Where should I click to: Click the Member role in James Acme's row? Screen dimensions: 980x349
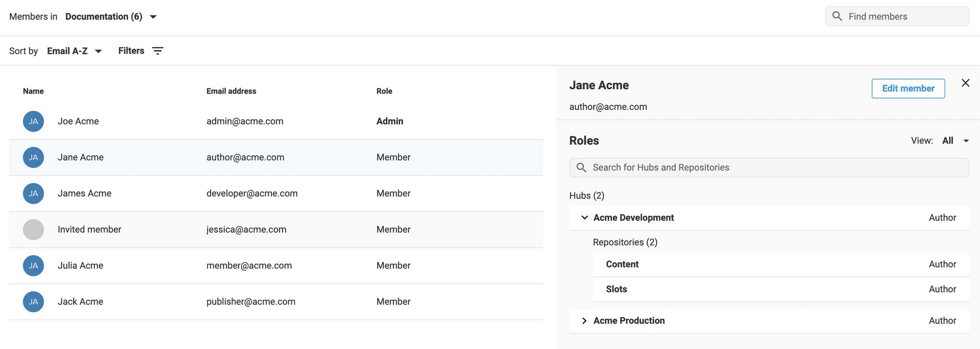pos(394,193)
